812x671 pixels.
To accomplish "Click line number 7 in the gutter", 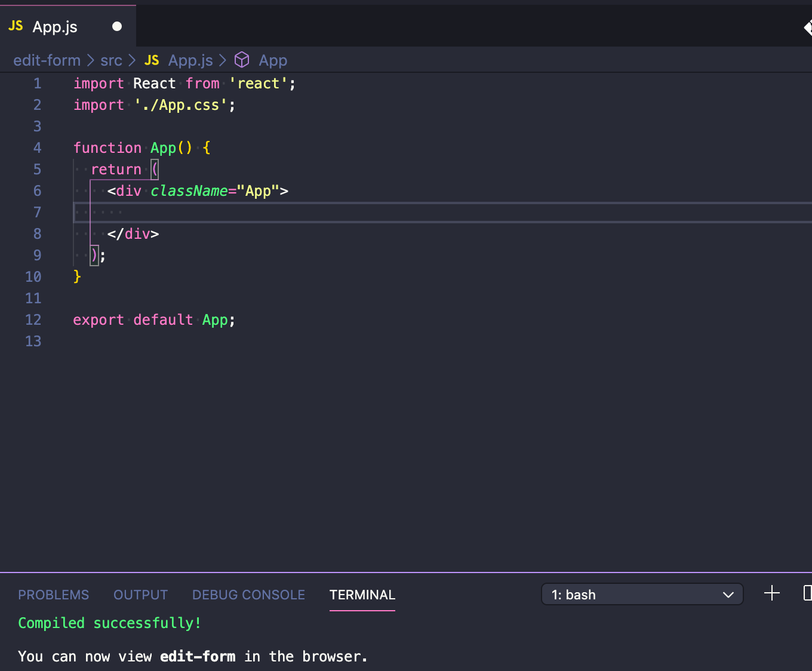I will click(37, 213).
